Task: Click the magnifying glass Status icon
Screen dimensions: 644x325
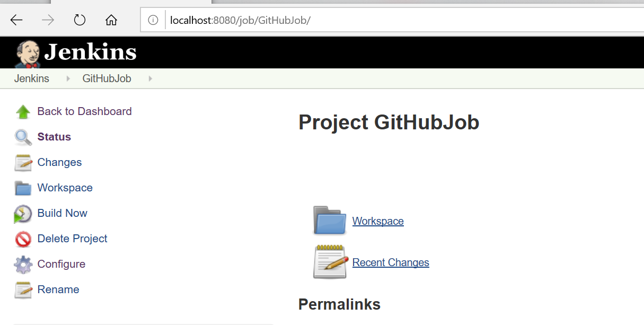Action: pyautogui.click(x=23, y=137)
